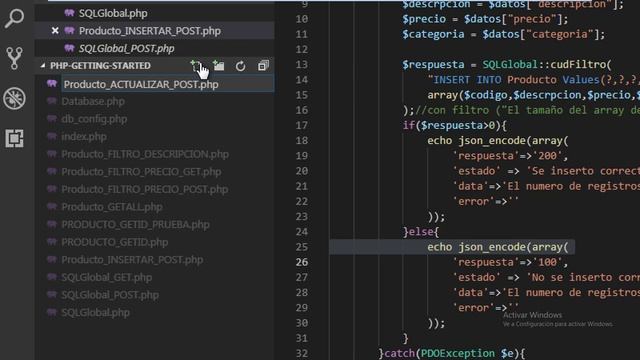Open SQLGlobal_GET.php in file tree
The width and height of the screenshot is (640, 360).
pyautogui.click(x=107, y=277)
